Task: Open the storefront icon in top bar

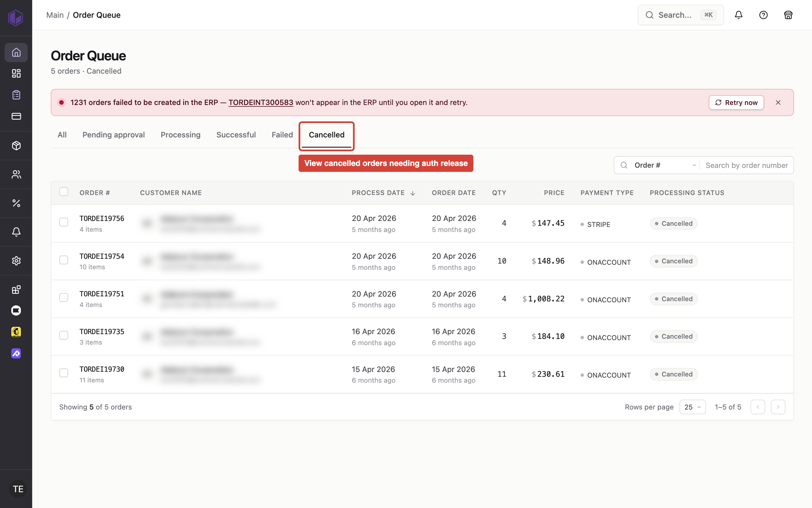Action: (788, 15)
